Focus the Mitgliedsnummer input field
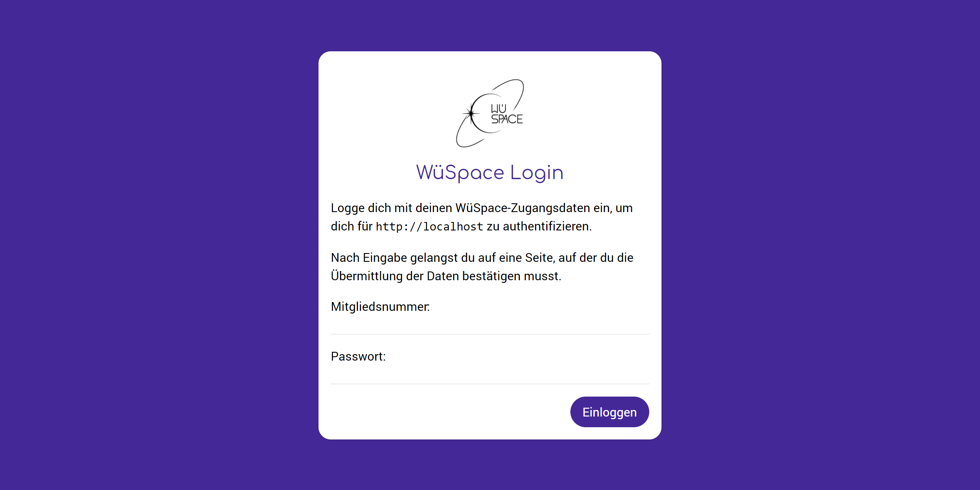This screenshot has width=980, height=490. point(490,325)
